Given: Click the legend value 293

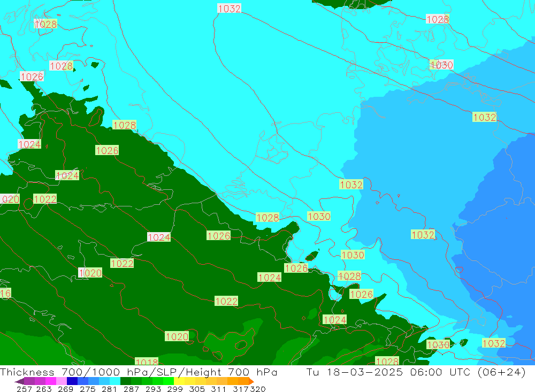Looking at the screenshot, I should pyautogui.click(x=153, y=389).
